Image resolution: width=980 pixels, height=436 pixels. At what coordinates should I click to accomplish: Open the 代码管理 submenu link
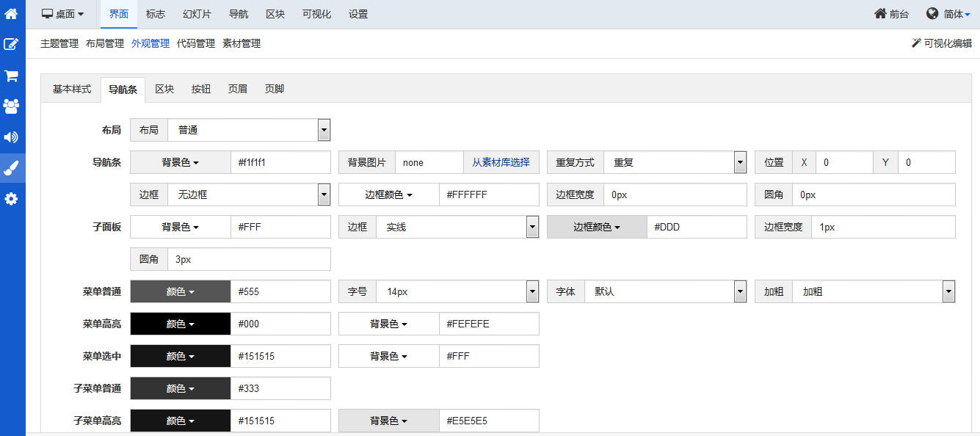[x=196, y=43]
